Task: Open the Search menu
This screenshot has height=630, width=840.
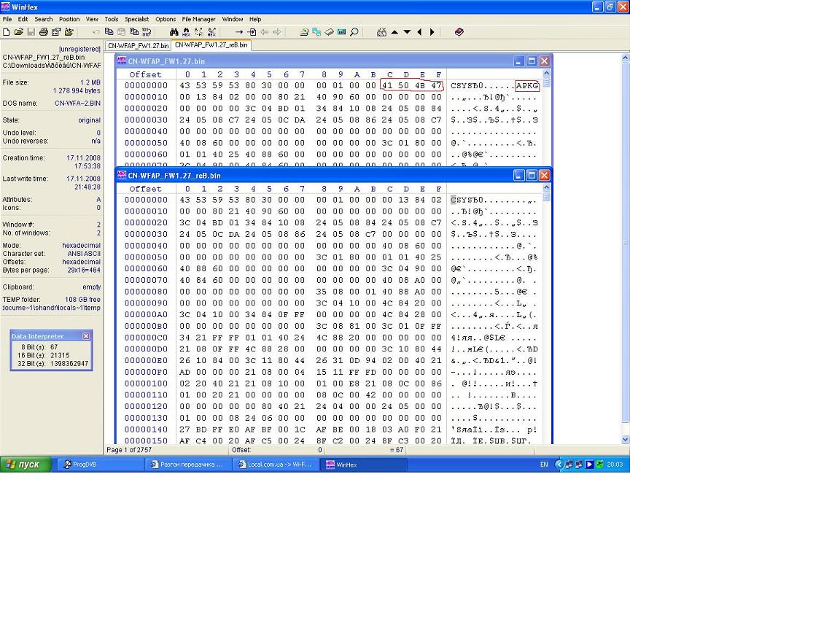Action: [x=44, y=19]
